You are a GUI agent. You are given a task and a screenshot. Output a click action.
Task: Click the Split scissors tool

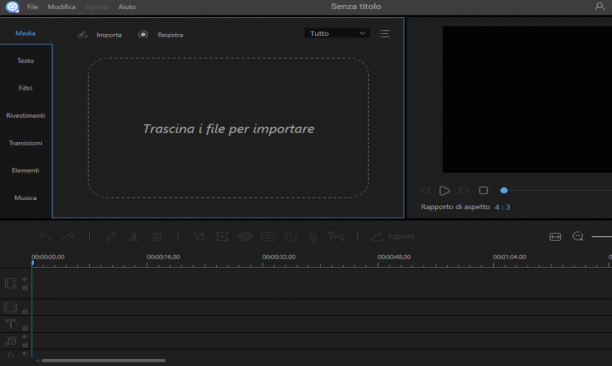134,236
